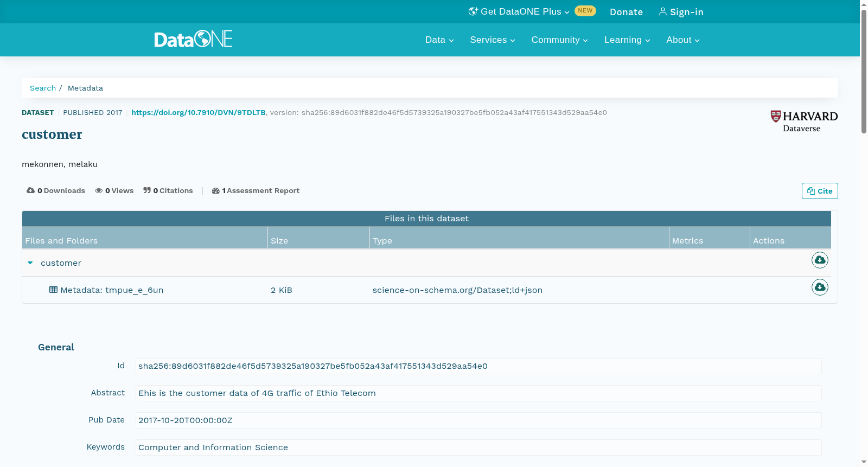
Task: Click the Donate link
Action: 626,12
